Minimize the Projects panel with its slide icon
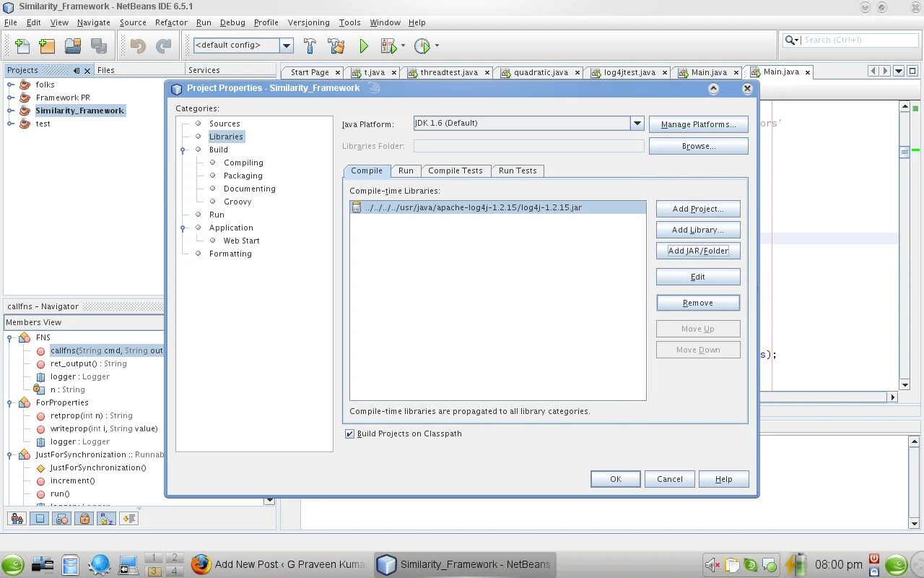 tap(77, 70)
